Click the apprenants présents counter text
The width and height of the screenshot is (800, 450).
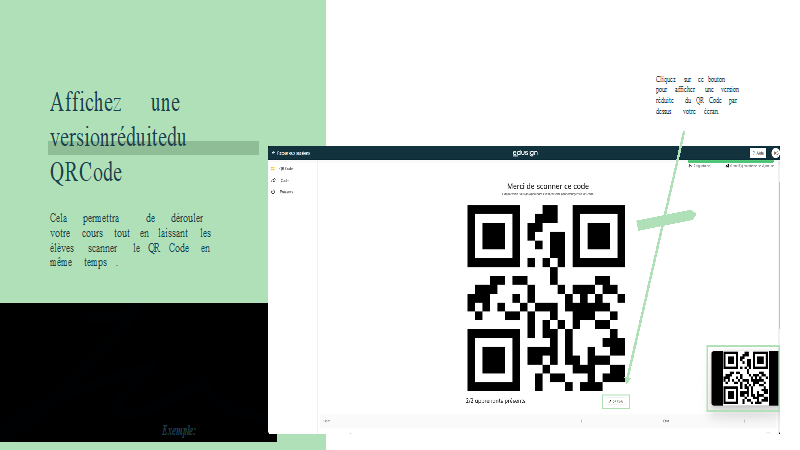point(495,401)
